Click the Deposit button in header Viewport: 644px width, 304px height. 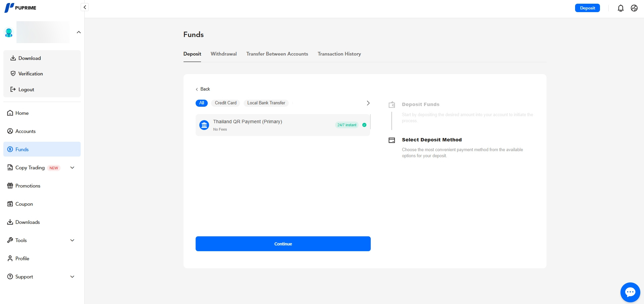coord(587,8)
